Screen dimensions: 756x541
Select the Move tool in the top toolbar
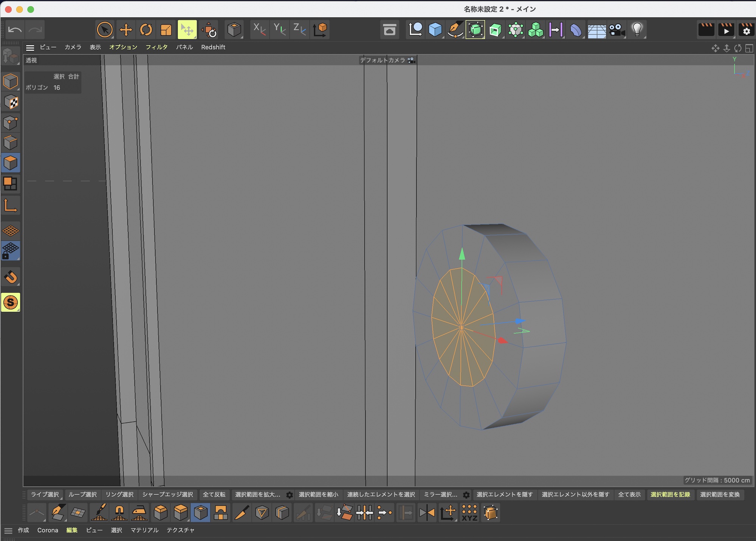pos(125,29)
